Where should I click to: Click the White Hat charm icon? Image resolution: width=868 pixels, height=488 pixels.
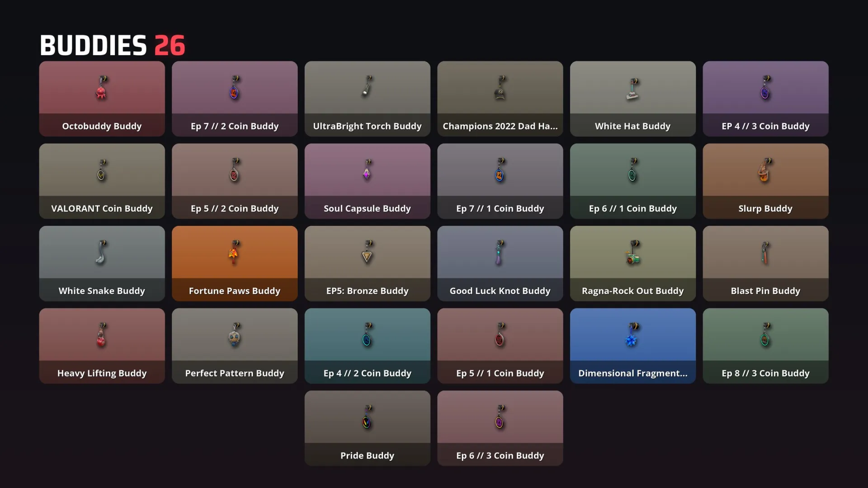pyautogui.click(x=632, y=89)
